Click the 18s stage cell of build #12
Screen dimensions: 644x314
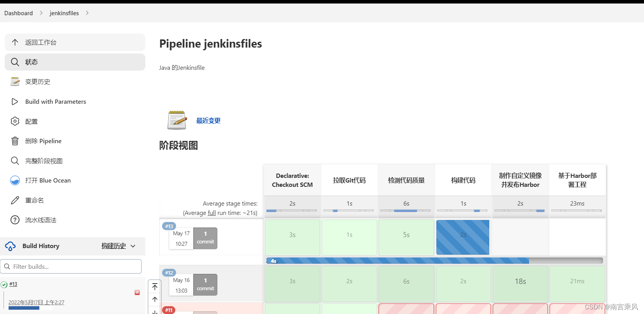coord(520,284)
